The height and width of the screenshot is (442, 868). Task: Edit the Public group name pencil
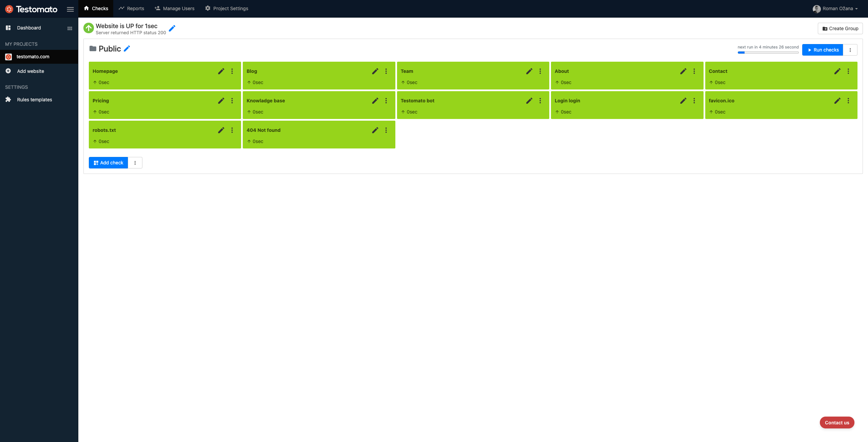click(x=127, y=49)
